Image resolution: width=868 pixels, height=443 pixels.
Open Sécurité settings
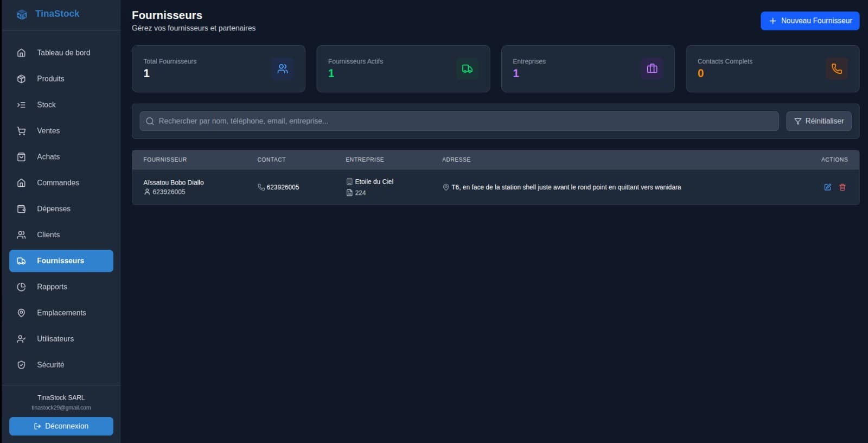coord(61,365)
